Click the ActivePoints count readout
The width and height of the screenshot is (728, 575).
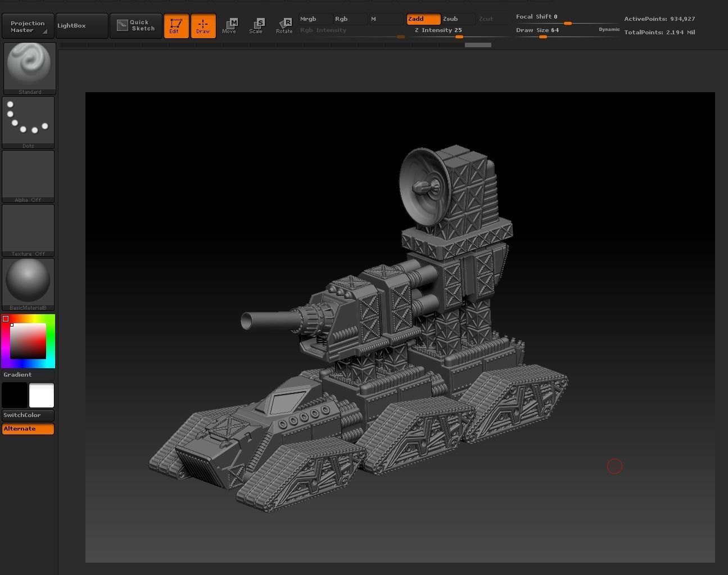click(659, 19)
